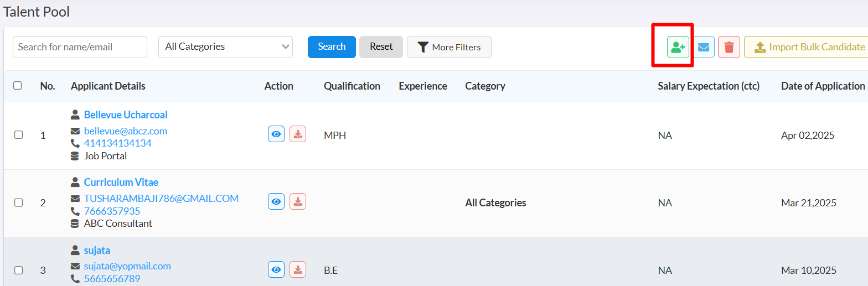This screenshot has width=868, height=286.
Task: Click the green add candidate icon
Action: coord(678,48)
